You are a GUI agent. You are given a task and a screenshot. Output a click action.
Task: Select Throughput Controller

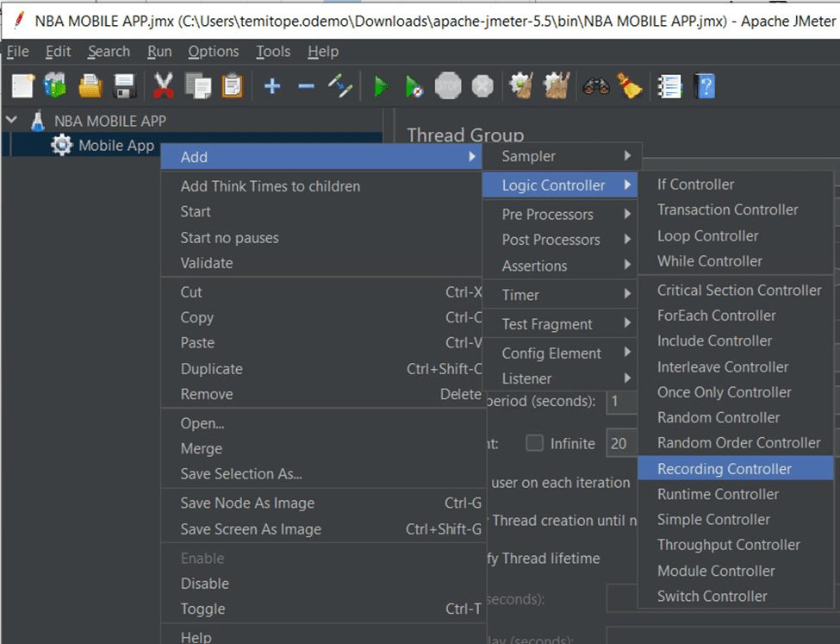736,545
